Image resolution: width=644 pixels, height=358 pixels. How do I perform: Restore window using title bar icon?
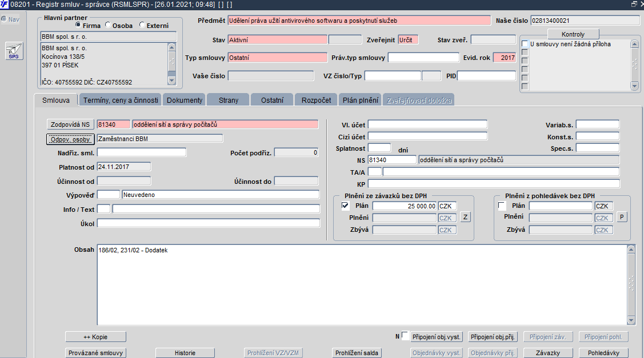click(x=634, y=4)
